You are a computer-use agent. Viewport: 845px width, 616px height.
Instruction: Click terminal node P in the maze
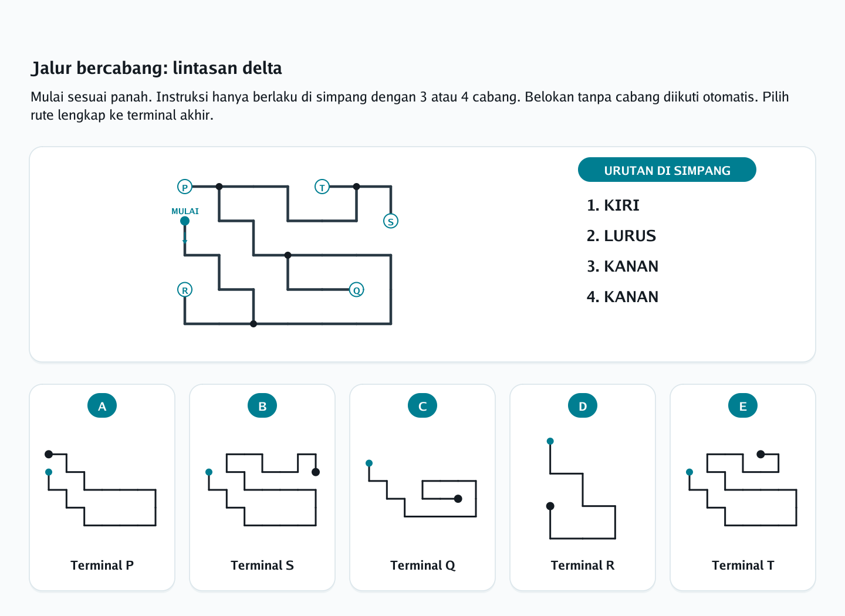(185, 187)
